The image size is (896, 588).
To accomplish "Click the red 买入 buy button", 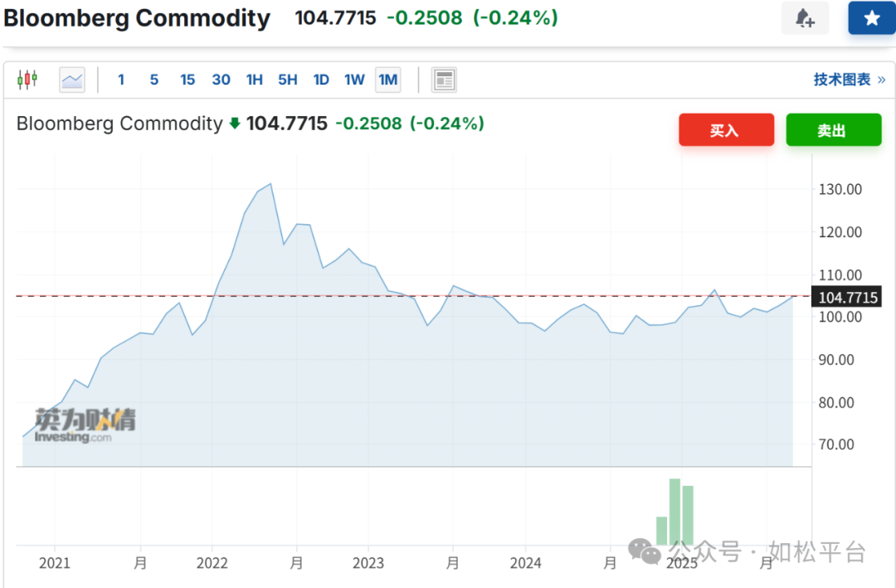I will click(x=726, y=130).
